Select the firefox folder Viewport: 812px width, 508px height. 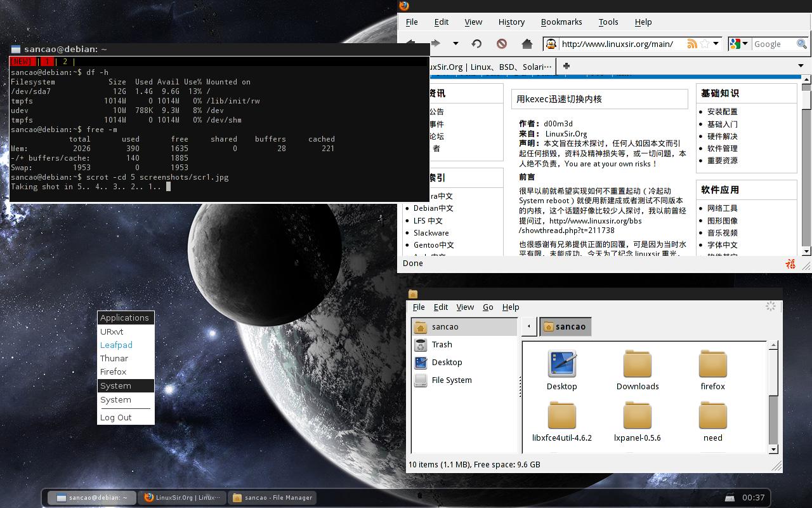[x=712, y=370]
